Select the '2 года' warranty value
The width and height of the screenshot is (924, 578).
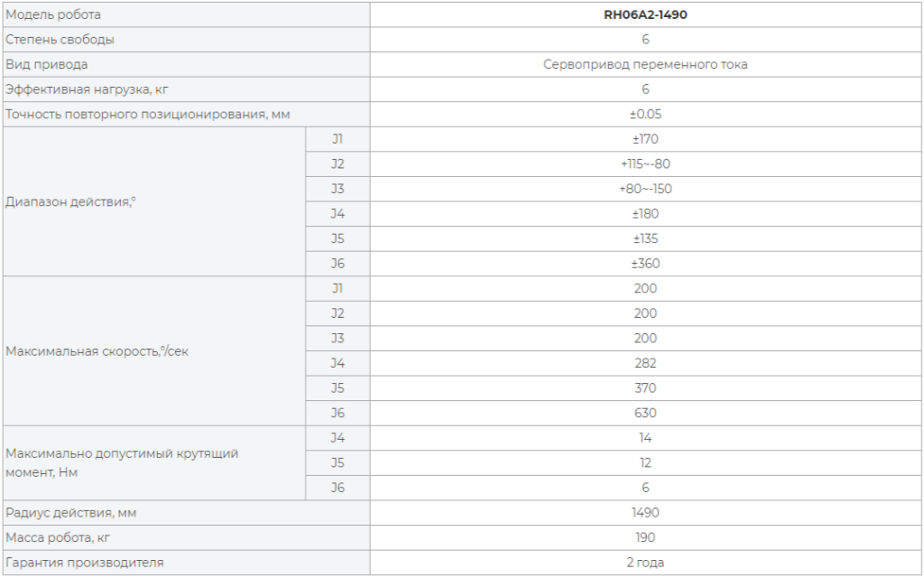(x=645, y=563)
